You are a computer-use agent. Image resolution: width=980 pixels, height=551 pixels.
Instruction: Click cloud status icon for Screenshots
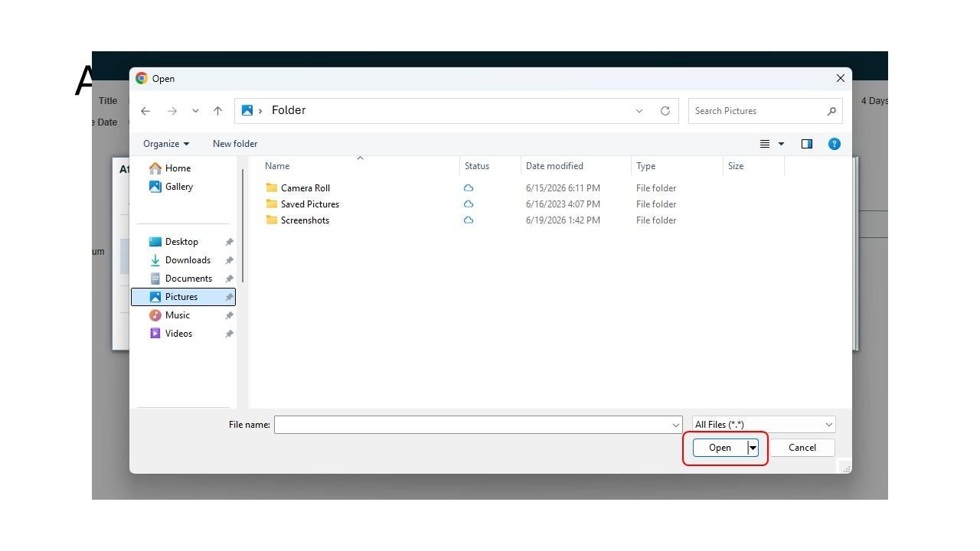[x=469, y=220]
